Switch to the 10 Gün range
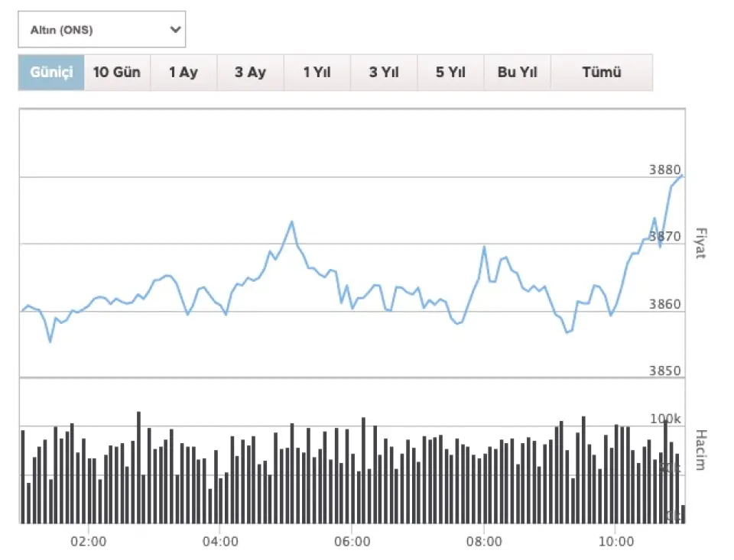The width and height of the screenshot is (734, 560). (117, 73)
